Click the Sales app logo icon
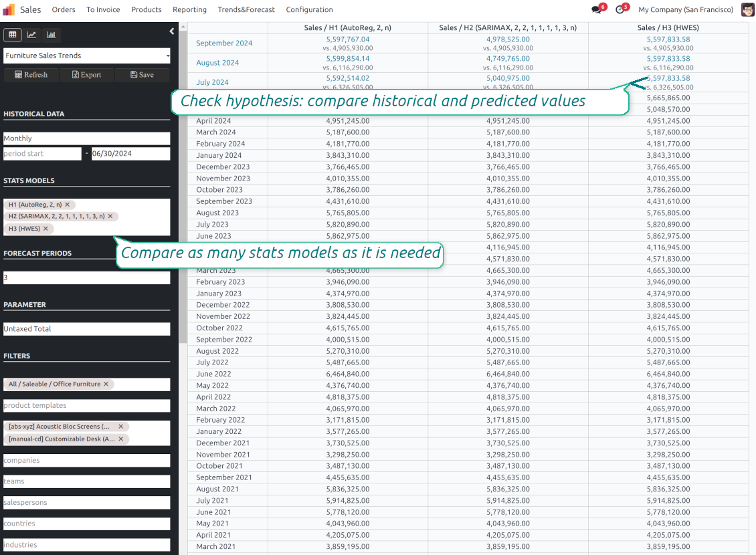Screen dimensions: 756x555 point(9,9)
